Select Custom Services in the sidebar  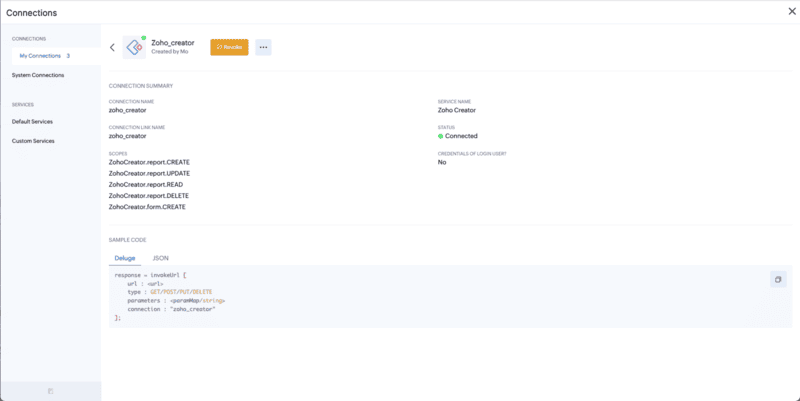33,141
